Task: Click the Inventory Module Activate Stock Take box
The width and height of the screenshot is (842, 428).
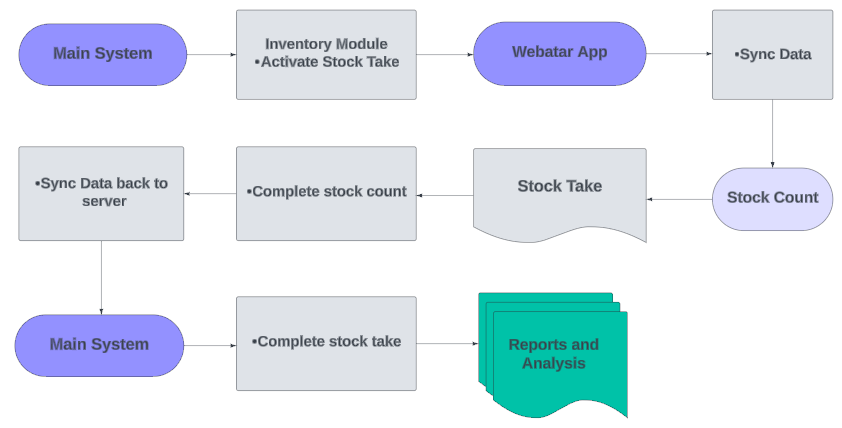Action: click(x=326, y=54)
